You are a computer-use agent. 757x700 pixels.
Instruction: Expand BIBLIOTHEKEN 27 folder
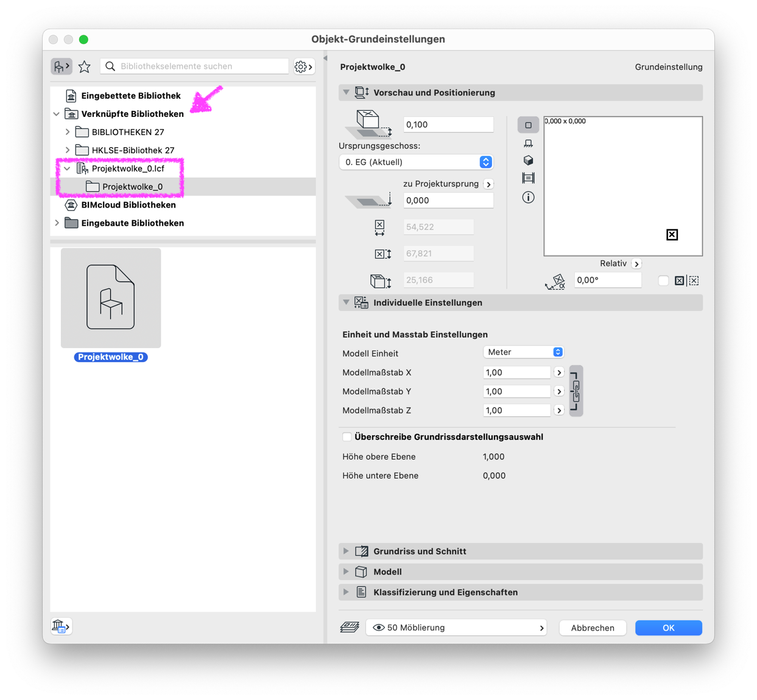(x=68, y=132)
